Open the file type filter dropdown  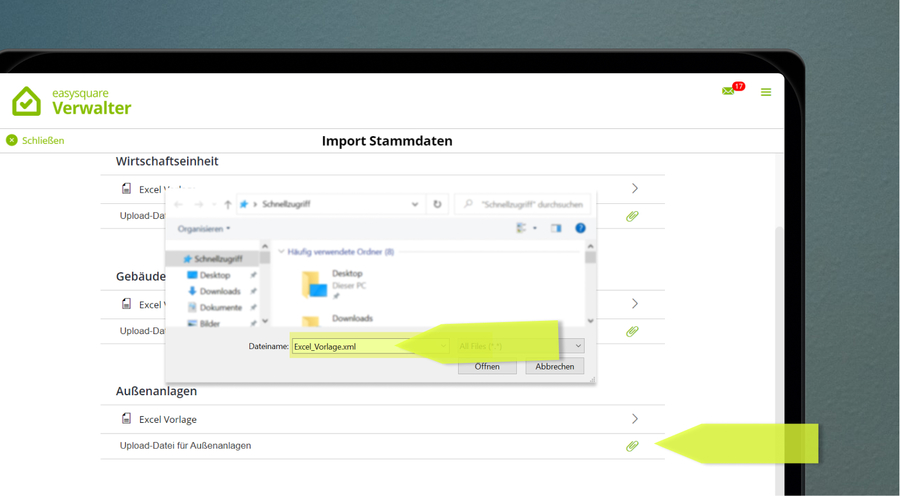point(520,346)
